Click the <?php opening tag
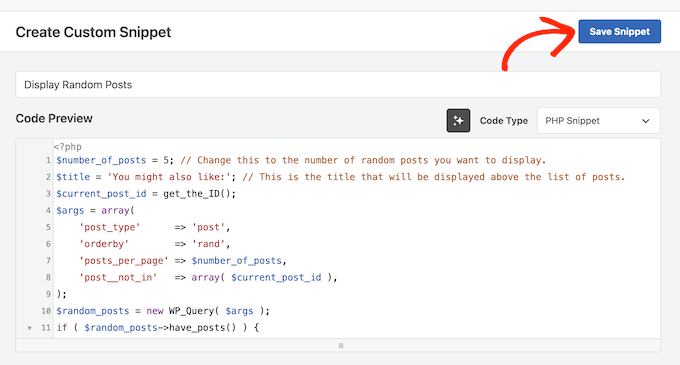The width and height of the screenshot is (680, 365). click(x=68, y=147)
